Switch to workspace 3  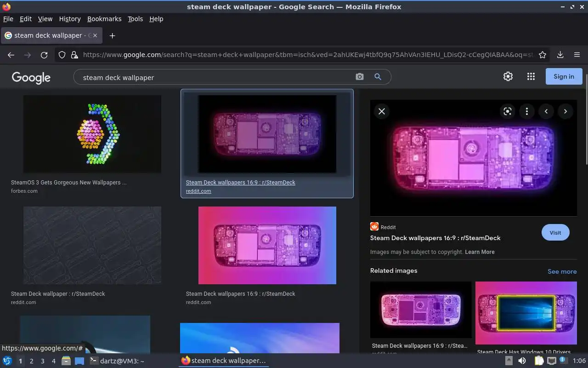42,361
